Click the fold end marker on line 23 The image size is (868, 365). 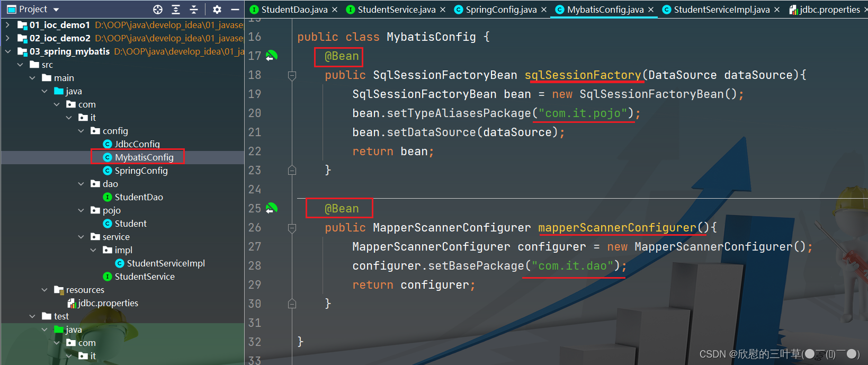pos(292,170)
